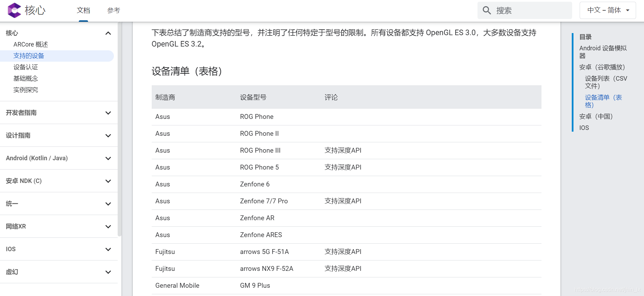Click the ROG Phone II cell
Screen dimensions: 644x296
[259, 134]
